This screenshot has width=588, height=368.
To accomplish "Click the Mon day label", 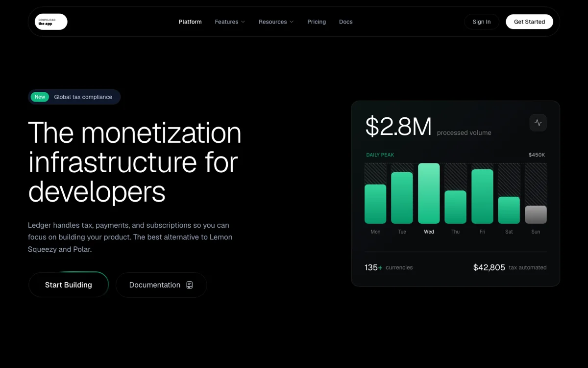I will 375,232.
